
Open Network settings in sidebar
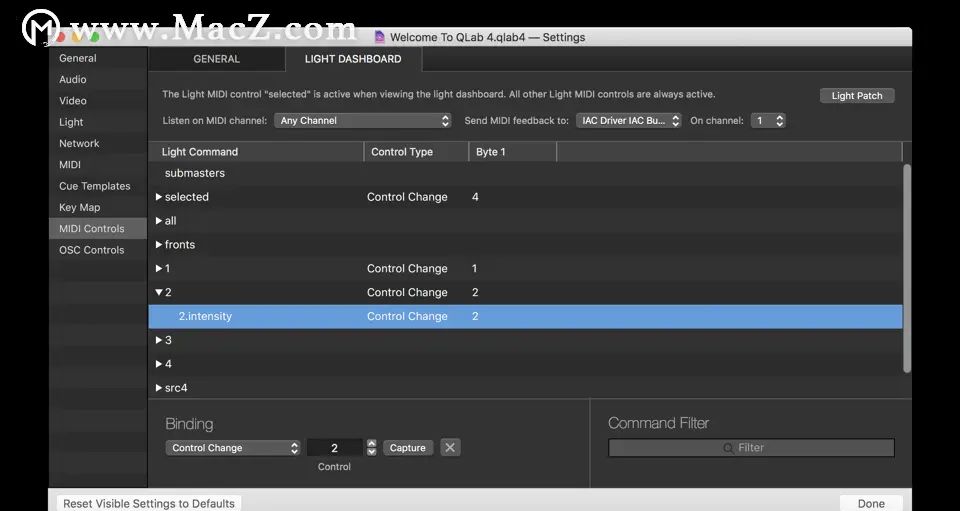tap(79, 143)
